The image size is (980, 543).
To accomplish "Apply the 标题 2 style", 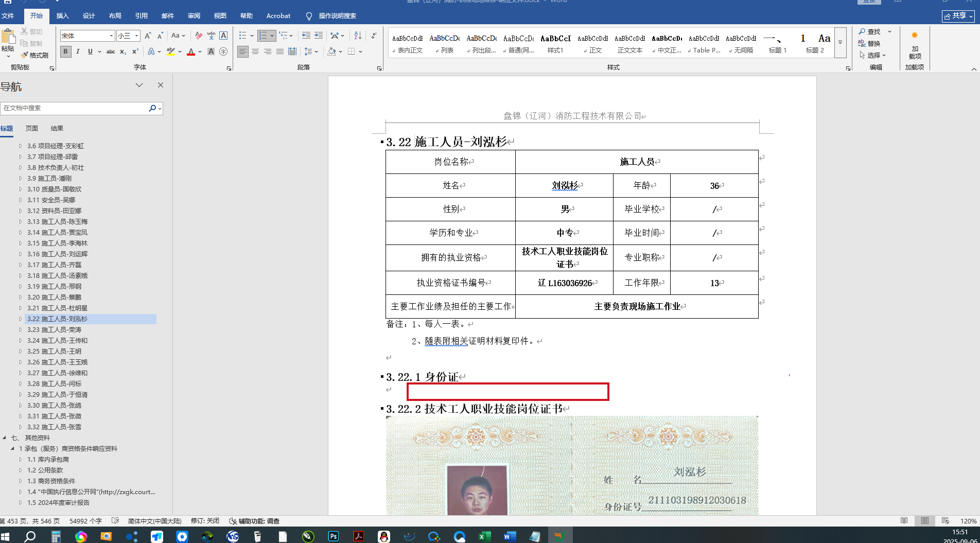I will point(815,42).
